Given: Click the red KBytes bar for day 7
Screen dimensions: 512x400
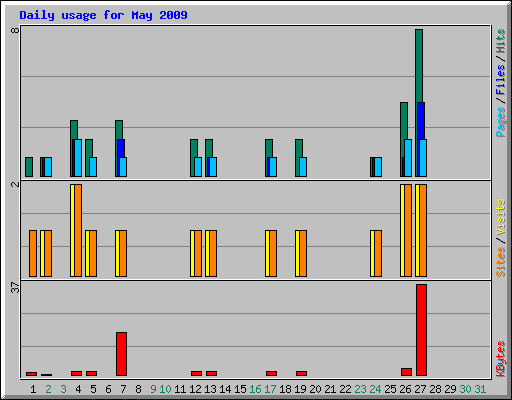Looking at the screenshot, I should [x=121, y=354].
